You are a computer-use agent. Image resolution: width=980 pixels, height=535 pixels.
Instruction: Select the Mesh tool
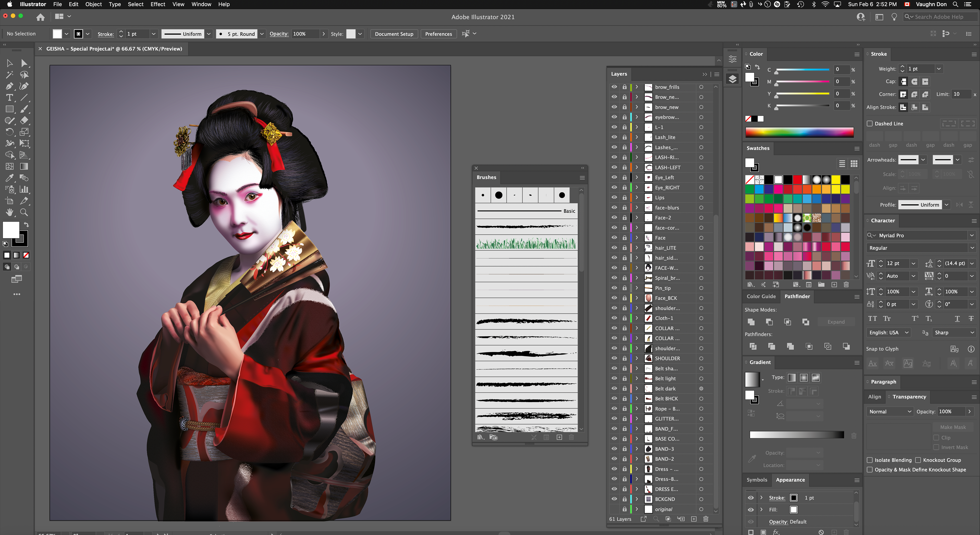pos(10,166)
